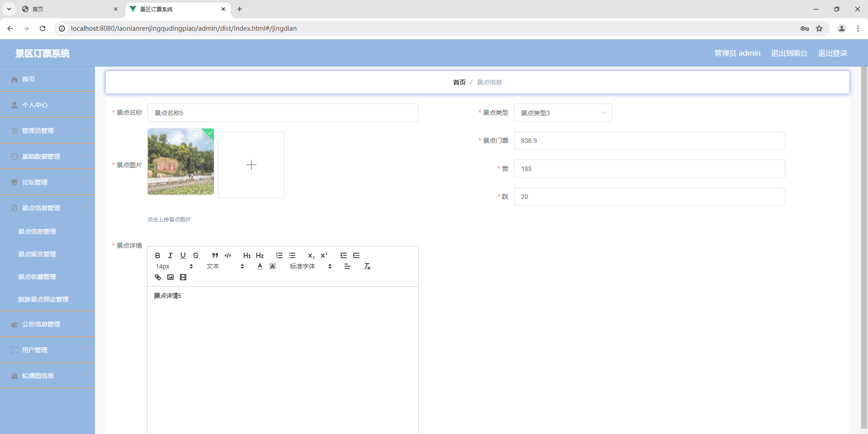Insert a hyperlink in editor
The width and height of the screenshot is (868, 434).
[158, 277]
